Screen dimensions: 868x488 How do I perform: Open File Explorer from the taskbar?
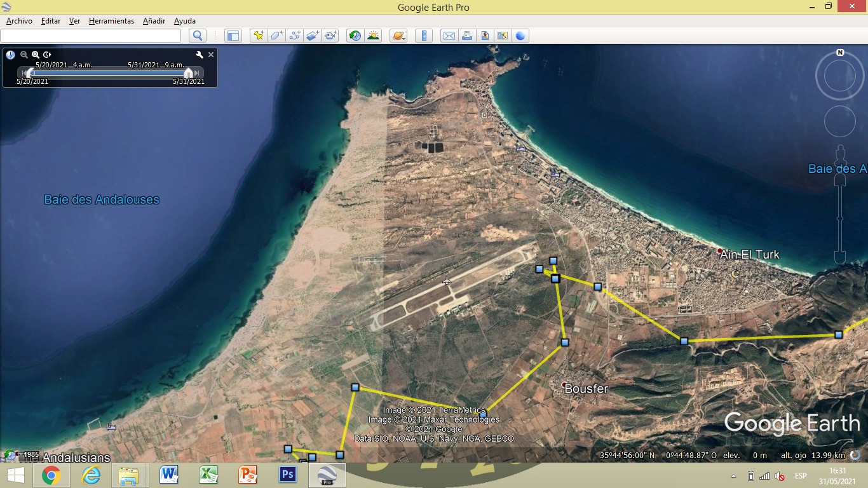[x=129, y=475]
